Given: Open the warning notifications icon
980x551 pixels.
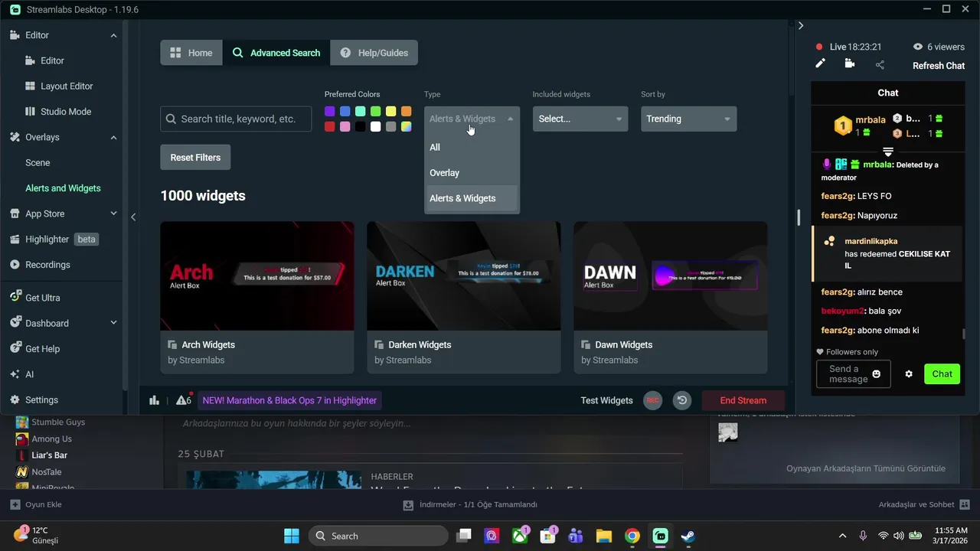Looking at the screenshot, I should click(x=184, y=400).
